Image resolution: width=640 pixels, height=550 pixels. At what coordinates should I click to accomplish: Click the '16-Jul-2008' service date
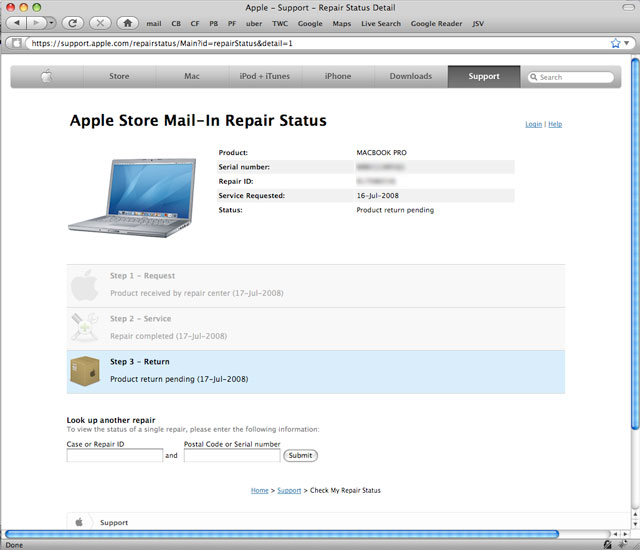tap(378, 195)
